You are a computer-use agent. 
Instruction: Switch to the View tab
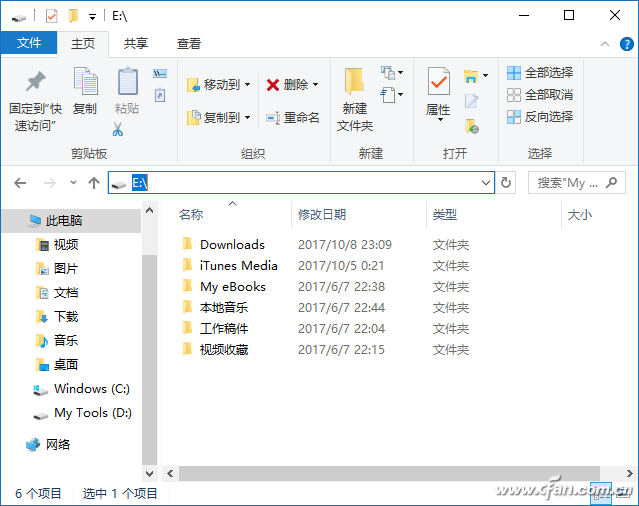[x=189, y=44]
